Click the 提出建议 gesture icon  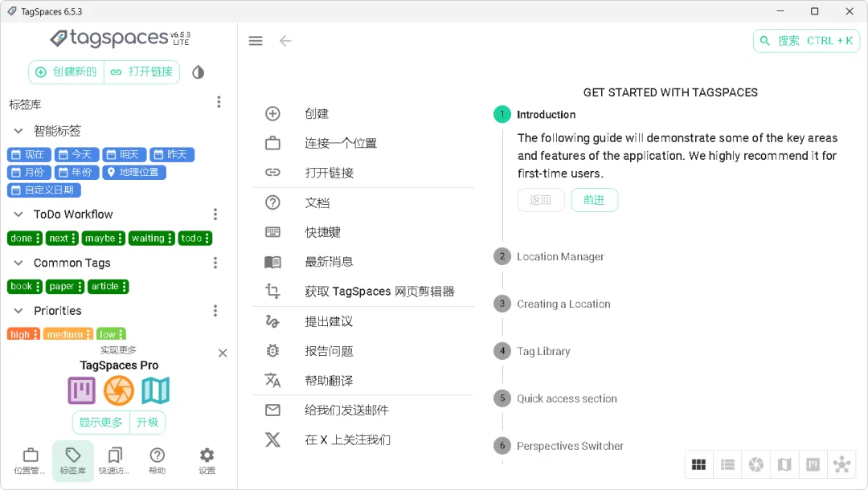coord(272,321)
